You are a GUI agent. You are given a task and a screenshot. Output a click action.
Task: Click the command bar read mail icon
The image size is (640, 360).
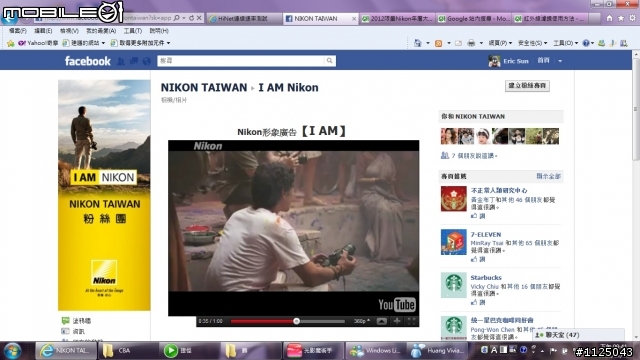pyautogui.click(x=458, y=43)
